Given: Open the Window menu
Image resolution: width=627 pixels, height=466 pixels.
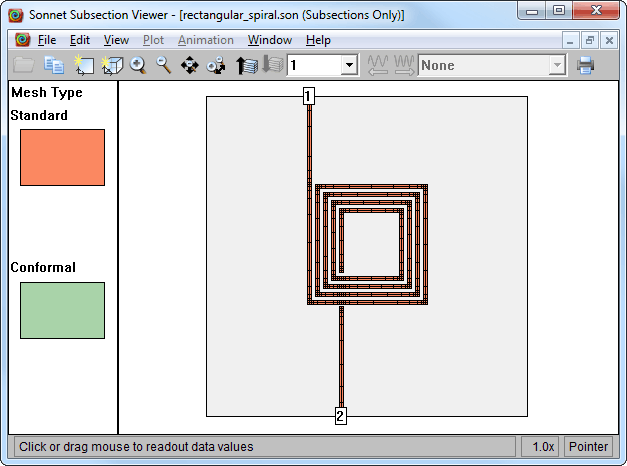Looking at the screenshot, I should (x=270, y=40).
